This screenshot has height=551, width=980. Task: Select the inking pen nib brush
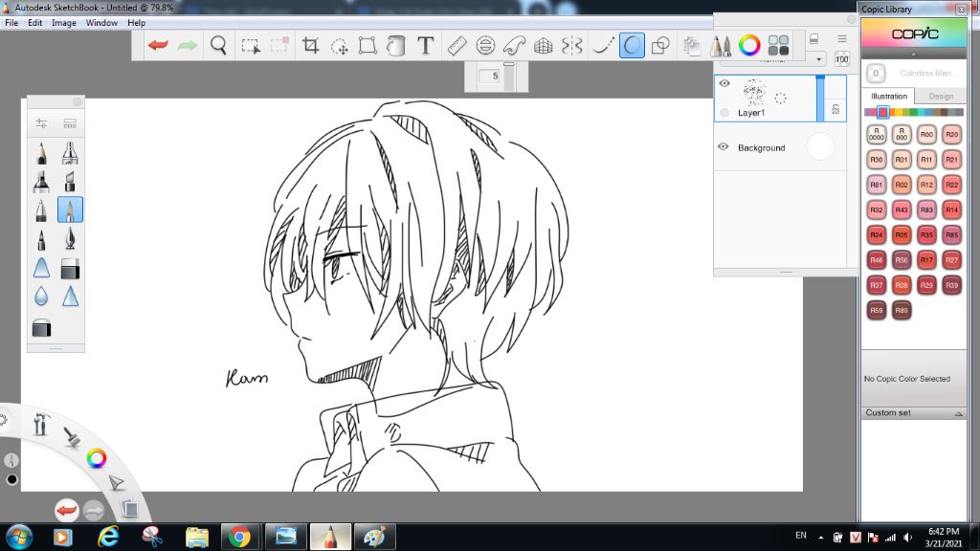(70, 238)
